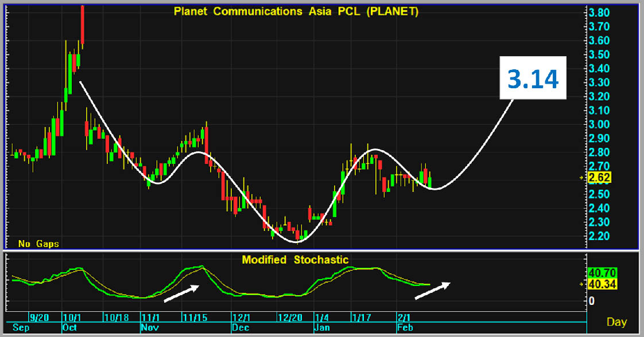Click the 'Modified Stochastic' indicator title
Viewport: 644px width, 337px height.
[295, 260]
